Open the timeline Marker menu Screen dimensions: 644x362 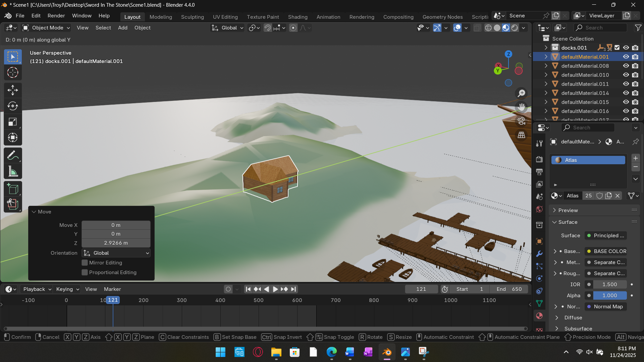112,289
